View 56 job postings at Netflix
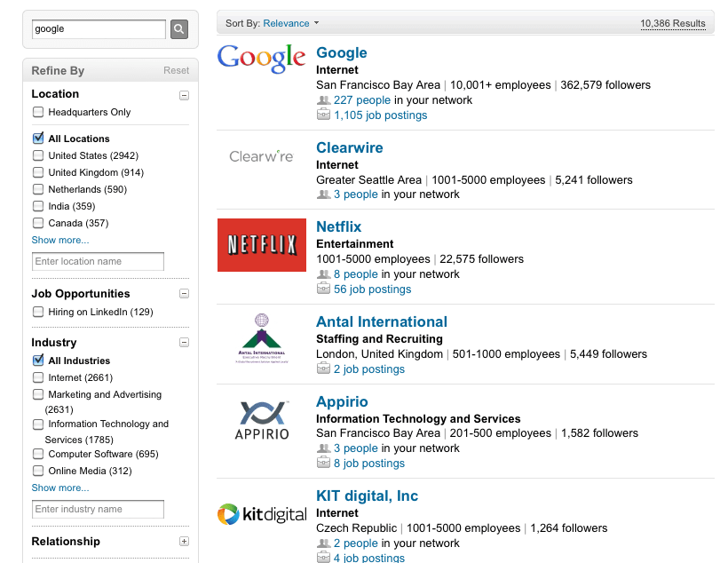The height and width of the screenshot is (563, 728). click(x=372, y=289)
